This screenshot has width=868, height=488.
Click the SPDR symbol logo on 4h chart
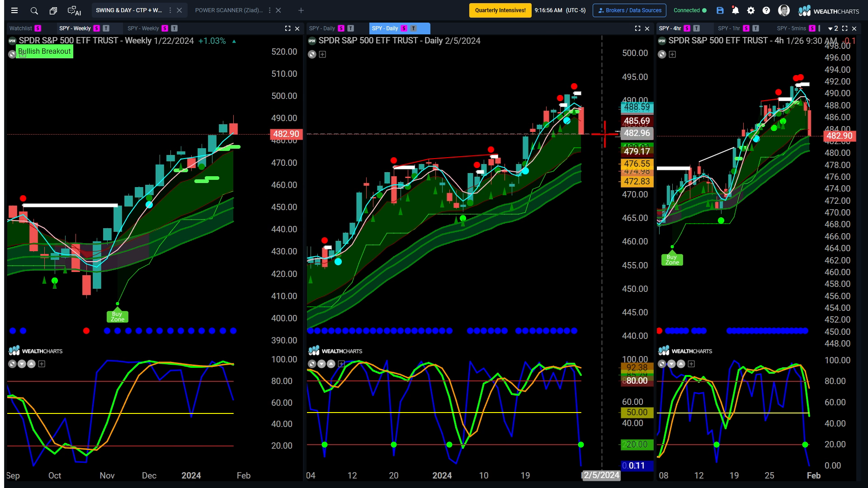(662, 41)
